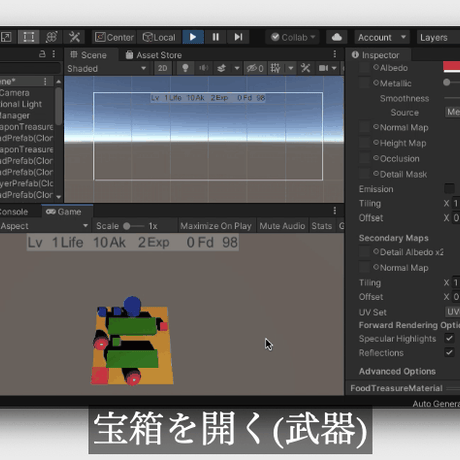Open the grid settings dropdown arrow
This screenshot has width=460, height=460.
[x=291, y=69]
